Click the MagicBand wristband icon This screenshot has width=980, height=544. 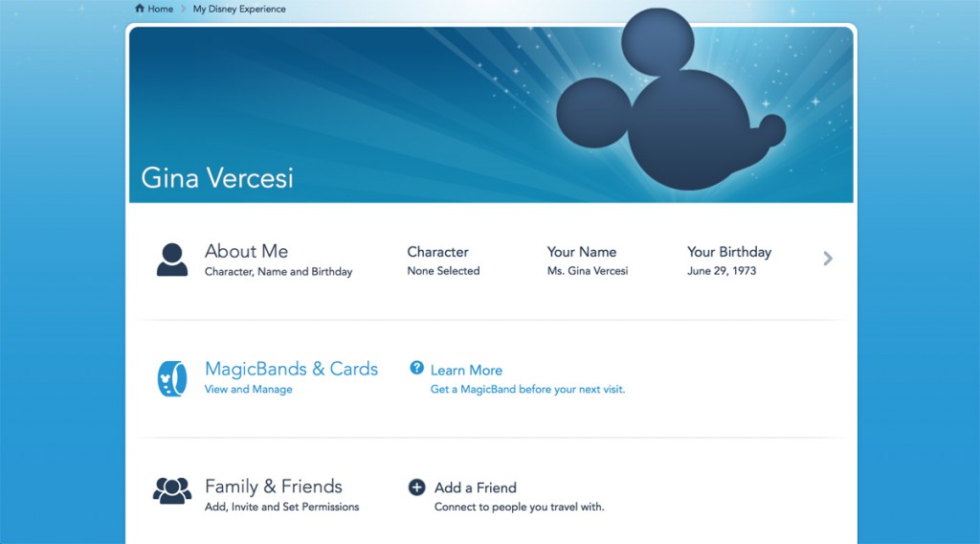[172, 378]
